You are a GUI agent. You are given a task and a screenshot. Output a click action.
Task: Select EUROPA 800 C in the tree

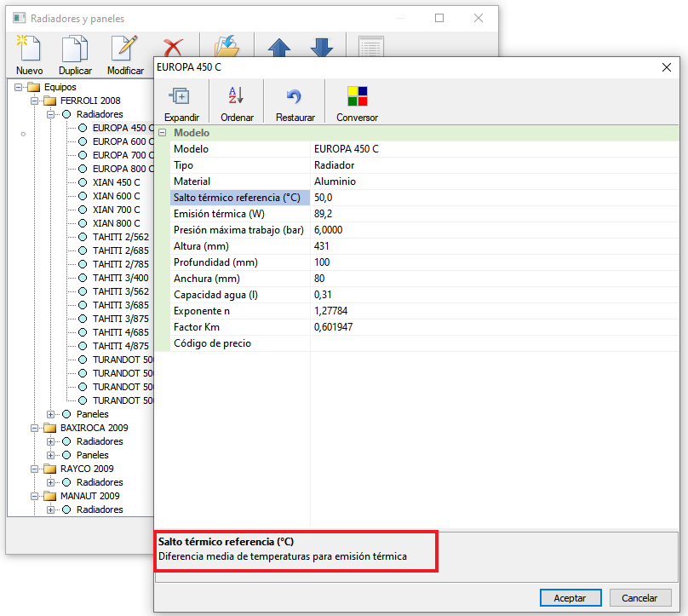[123, 169]
